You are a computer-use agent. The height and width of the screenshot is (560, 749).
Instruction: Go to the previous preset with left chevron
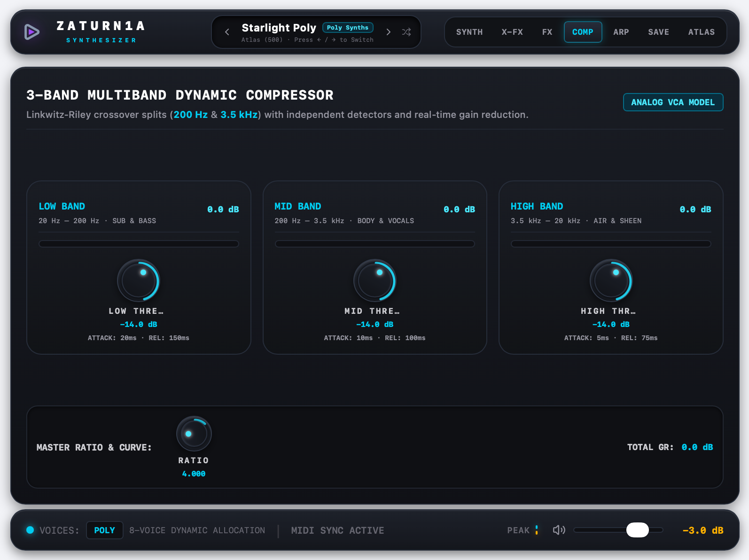[x=227, y=32]
